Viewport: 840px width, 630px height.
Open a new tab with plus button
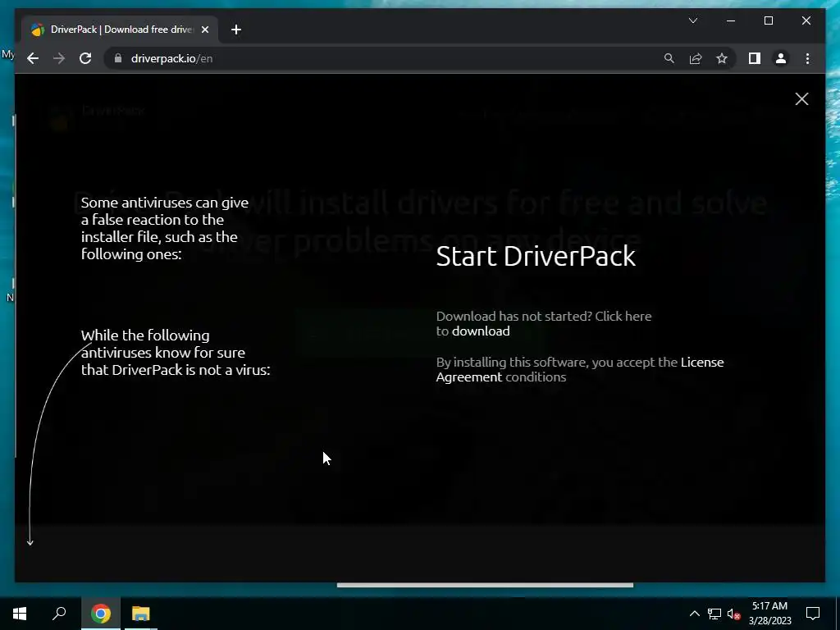click(x=236, y=30)
